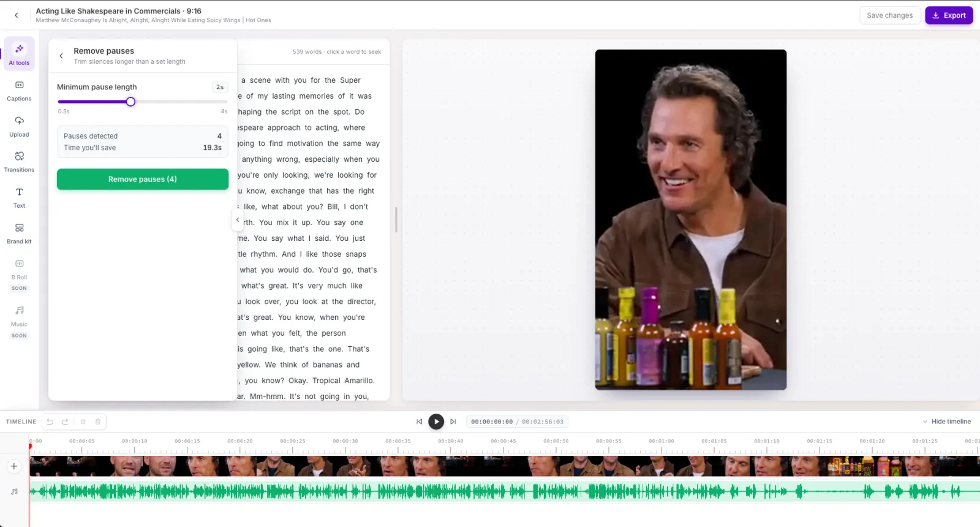Add a track with the plus button
The image size is (980, 527).
14,466
